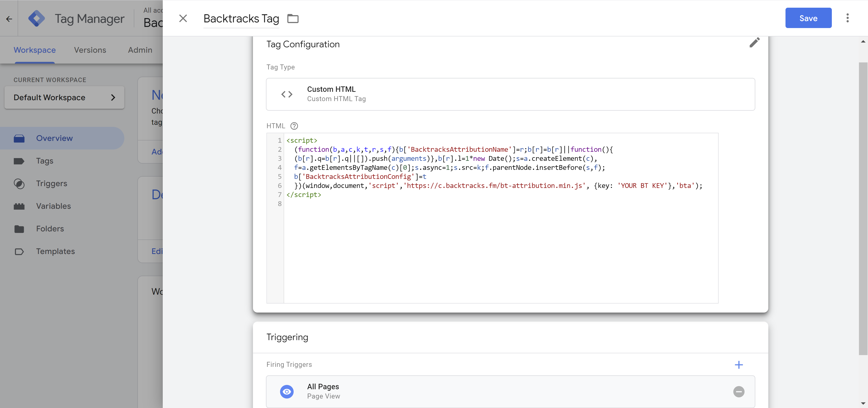Click the Tags sidebar menu item
The image size is (868, 408).
click(44, 161)
